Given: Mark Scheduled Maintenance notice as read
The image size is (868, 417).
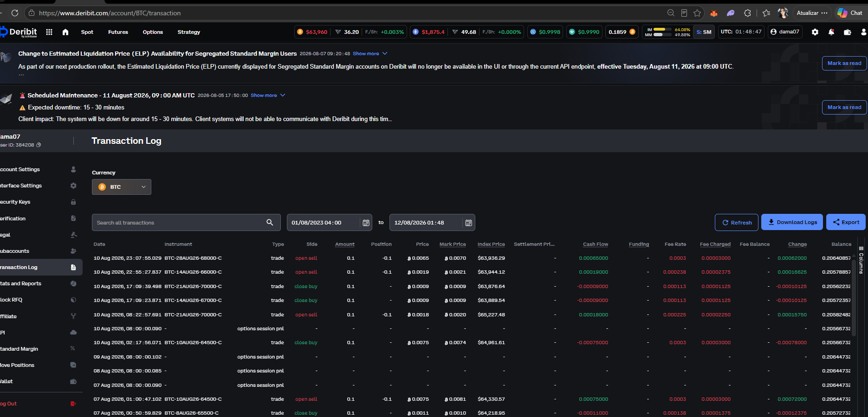Looking at the screenshot, I should (844, 107).
